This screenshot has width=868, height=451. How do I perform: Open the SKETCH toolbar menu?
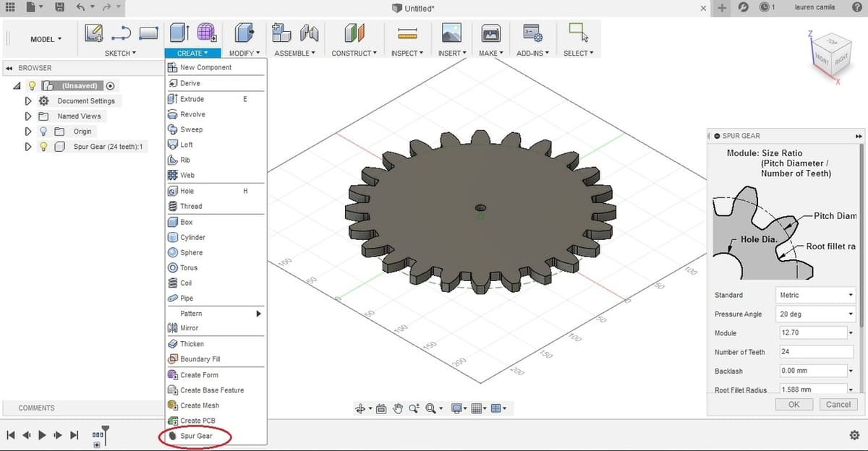pyautogui.click(x=120, y=53)
